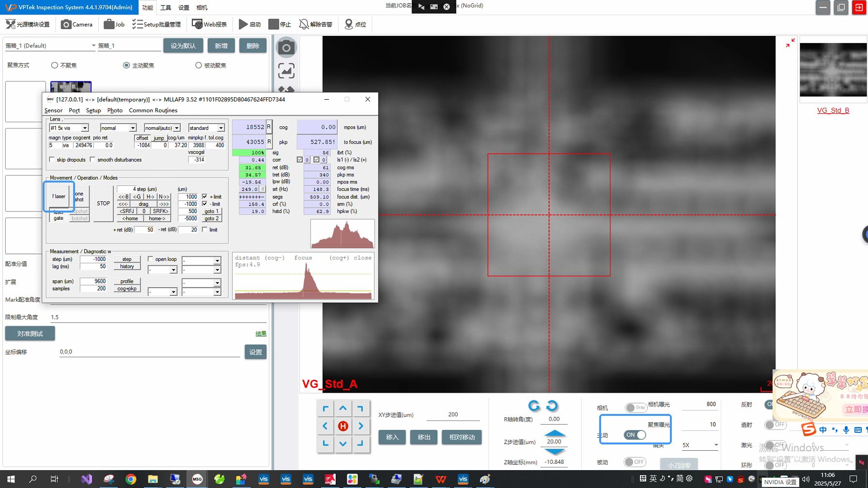Open the standard dropdown

206,128
